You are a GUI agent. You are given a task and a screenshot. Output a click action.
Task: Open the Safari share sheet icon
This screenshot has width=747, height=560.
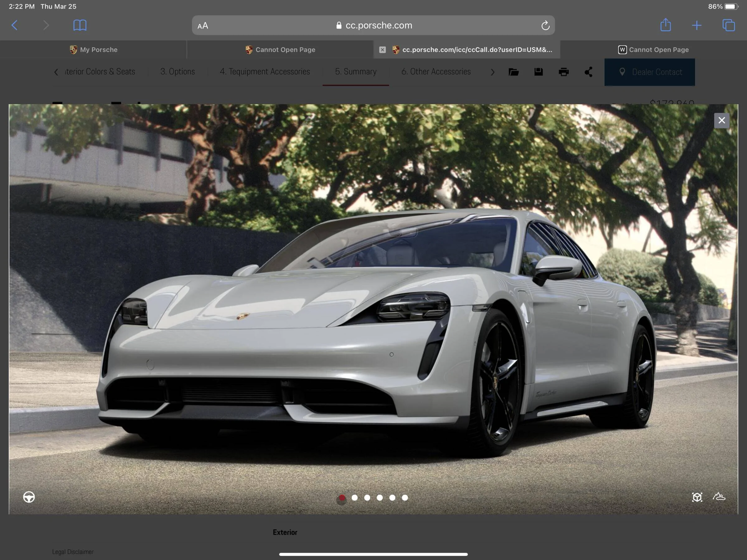click(665, 25)
